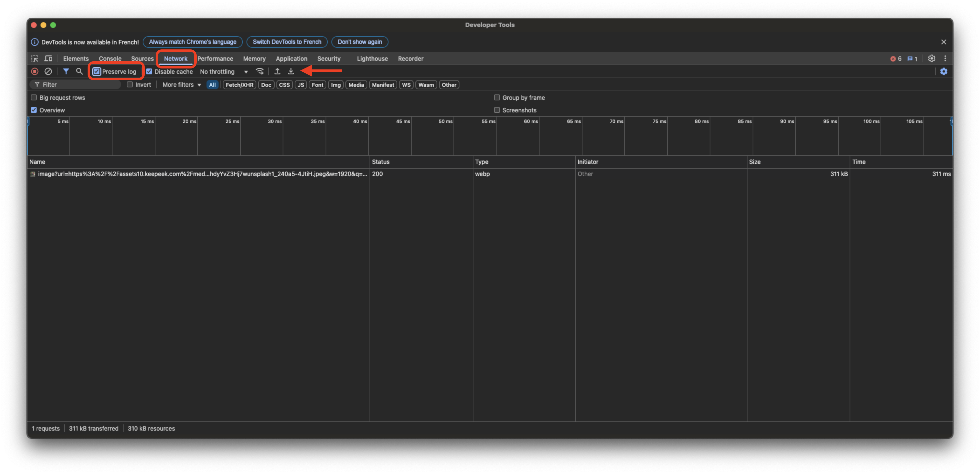Click the 65 ms overview timeline marker
This screenshot has height=474, width=980.
(574, 121)
